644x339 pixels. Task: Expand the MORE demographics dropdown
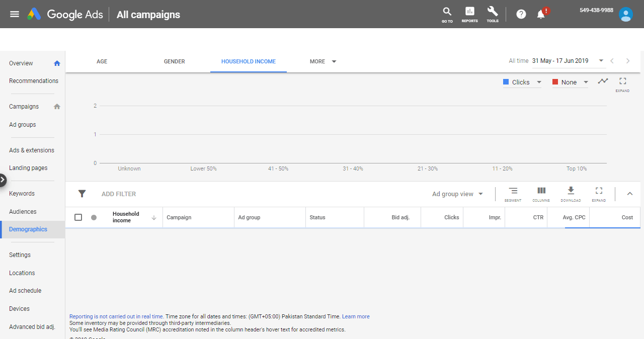coord(323,61)
